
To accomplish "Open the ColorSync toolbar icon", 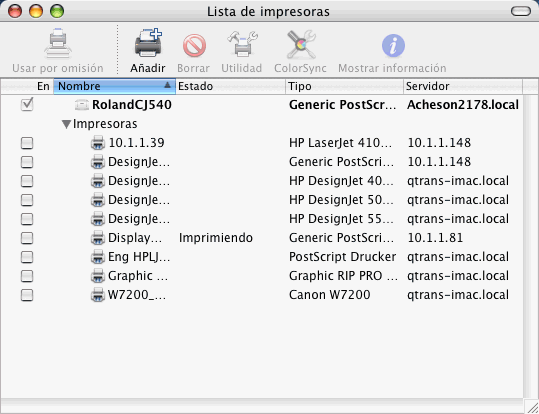I will (x=301, y=44).
